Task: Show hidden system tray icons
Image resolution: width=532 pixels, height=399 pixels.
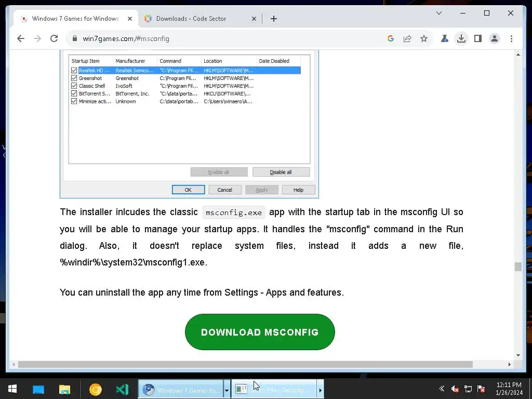Action: coord(442,389)
